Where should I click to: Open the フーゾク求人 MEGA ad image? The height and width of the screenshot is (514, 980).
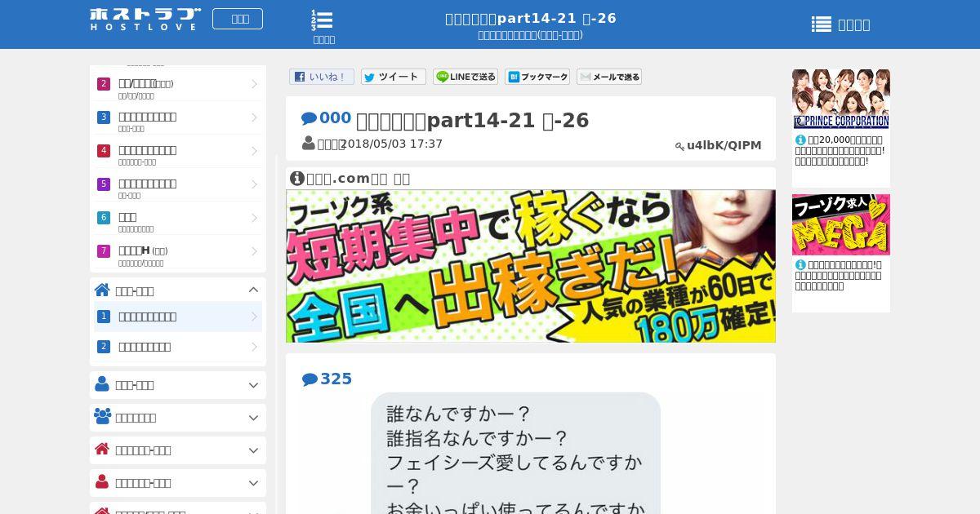841,224
